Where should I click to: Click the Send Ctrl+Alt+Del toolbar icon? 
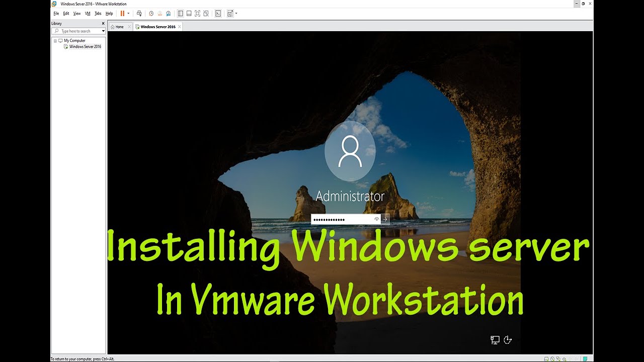139,14
